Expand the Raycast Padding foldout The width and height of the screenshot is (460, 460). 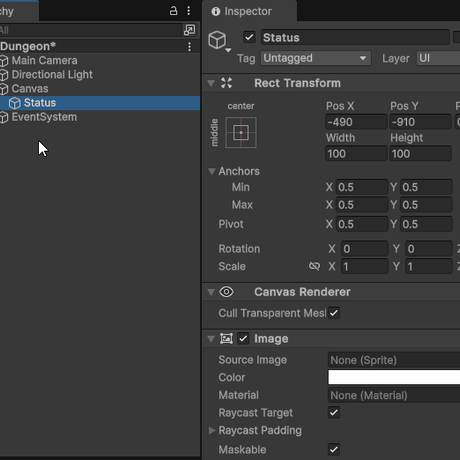pyautogui.click(x=212, y=430)
